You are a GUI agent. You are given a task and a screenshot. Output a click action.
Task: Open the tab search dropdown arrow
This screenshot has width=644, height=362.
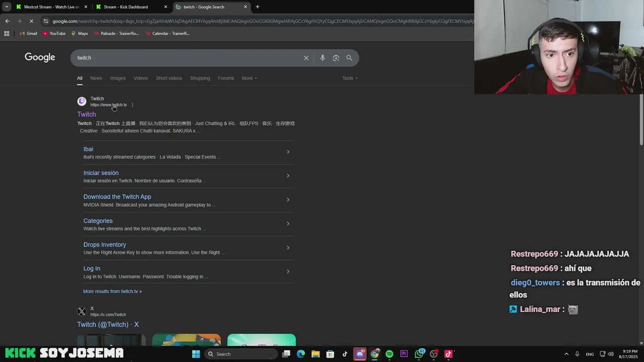pos(6,7)
